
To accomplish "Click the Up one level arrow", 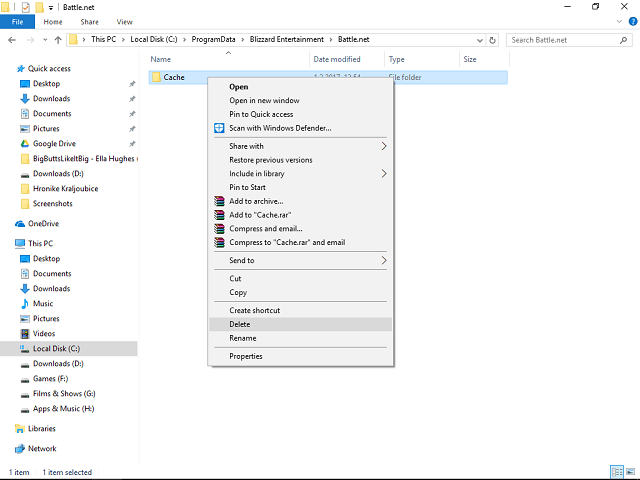I will pos(58,40).
